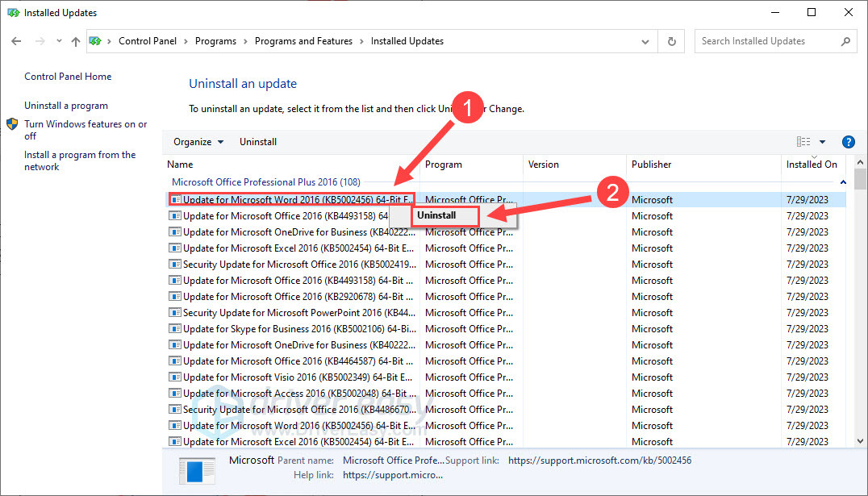Screen dimensions: 868x496
Task: Open the Programs and Features breadcrumb item
Action: click(303, 40)
